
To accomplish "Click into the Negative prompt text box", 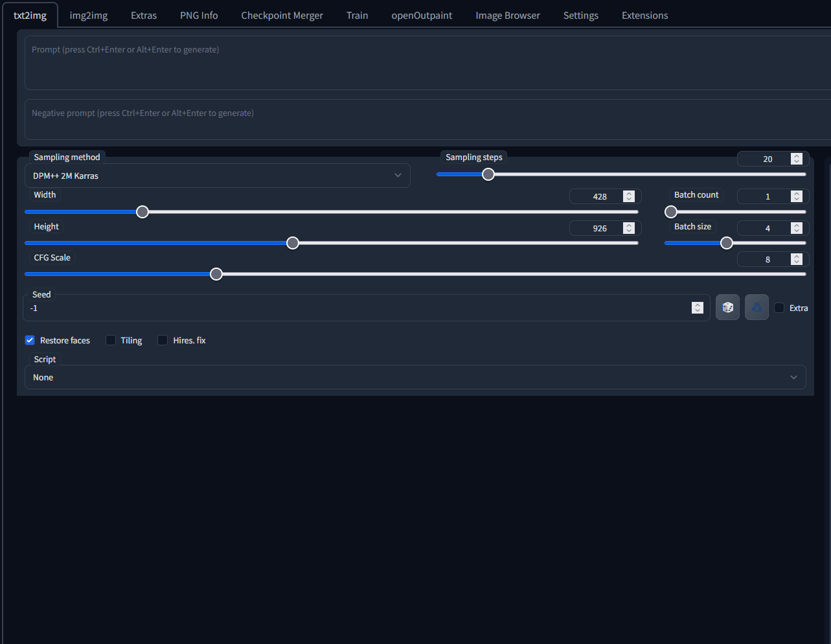I will click(x=427, y=119).
